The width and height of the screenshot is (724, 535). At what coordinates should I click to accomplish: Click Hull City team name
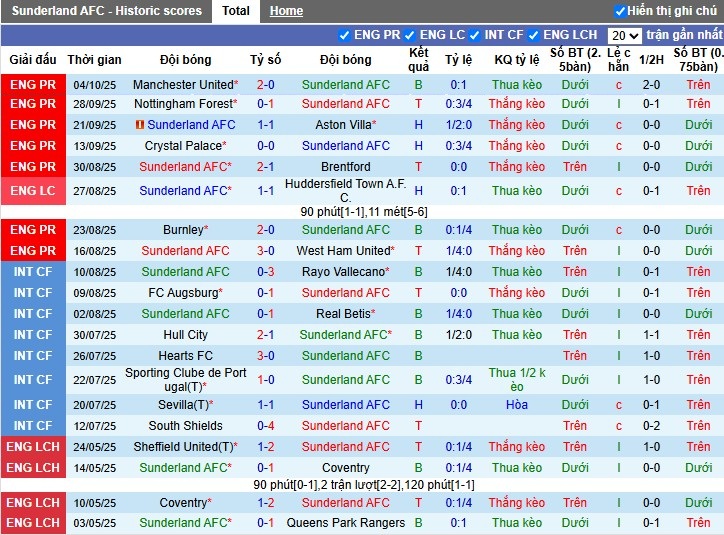pyautogui.click(x=186, y=335)
